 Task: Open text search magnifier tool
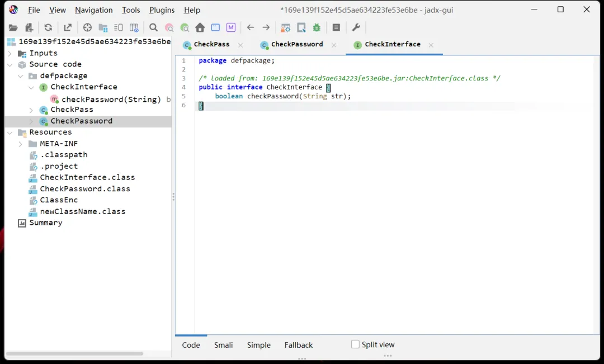pyautogui.click(x=153, y=27)
